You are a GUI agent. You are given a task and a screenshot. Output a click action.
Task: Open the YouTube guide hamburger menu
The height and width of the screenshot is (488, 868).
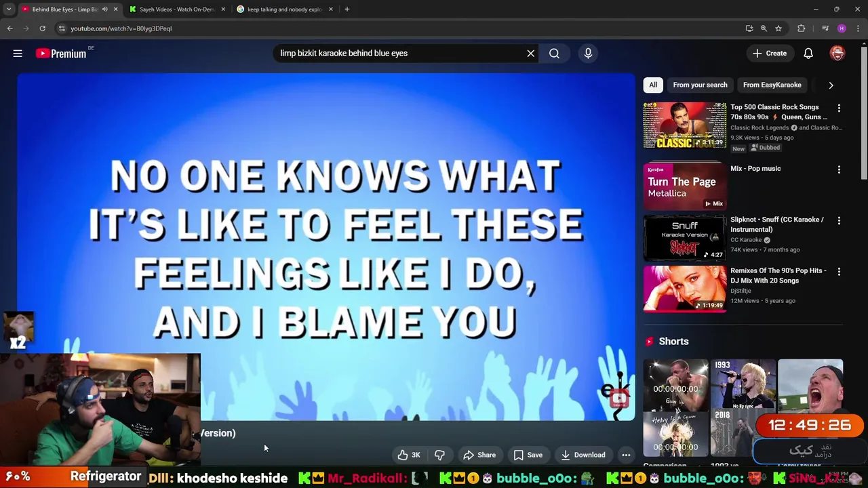(x=18, y=53)
